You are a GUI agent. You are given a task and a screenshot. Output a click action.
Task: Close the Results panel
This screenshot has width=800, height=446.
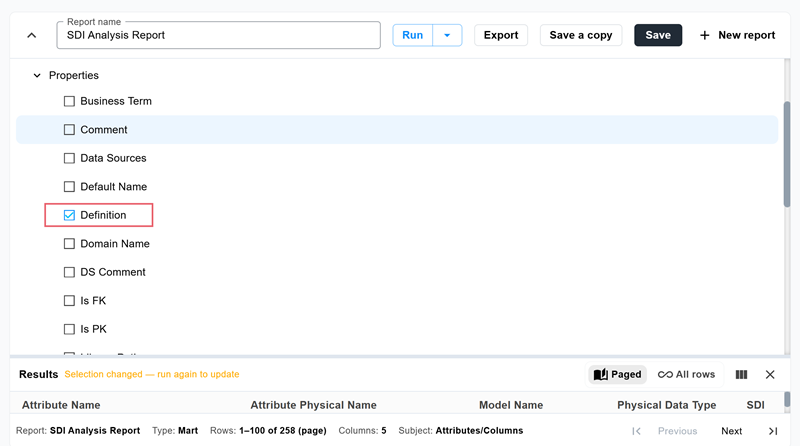(x=770, y=375)
